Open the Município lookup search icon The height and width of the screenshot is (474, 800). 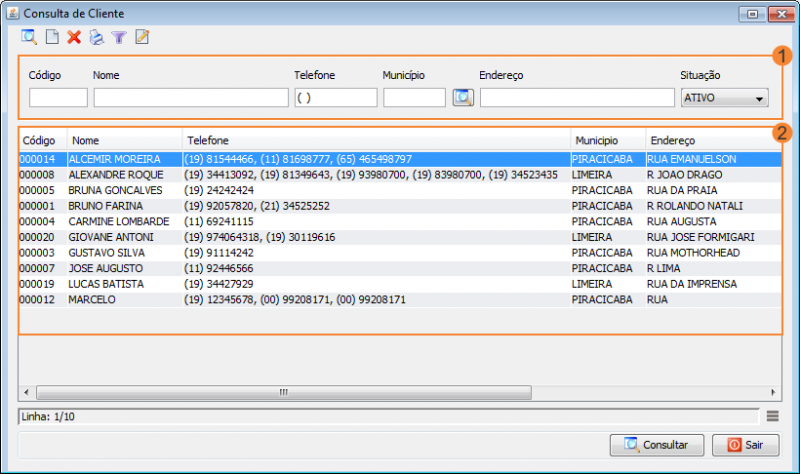[x=462, y=98]
